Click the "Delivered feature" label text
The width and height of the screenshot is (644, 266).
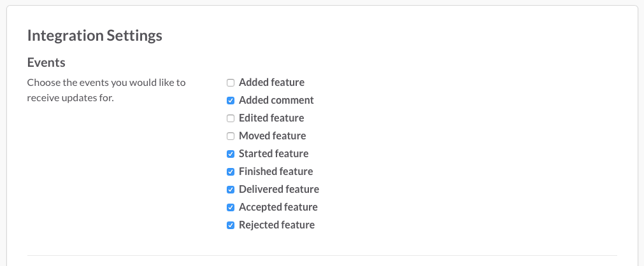click(278, 189)
